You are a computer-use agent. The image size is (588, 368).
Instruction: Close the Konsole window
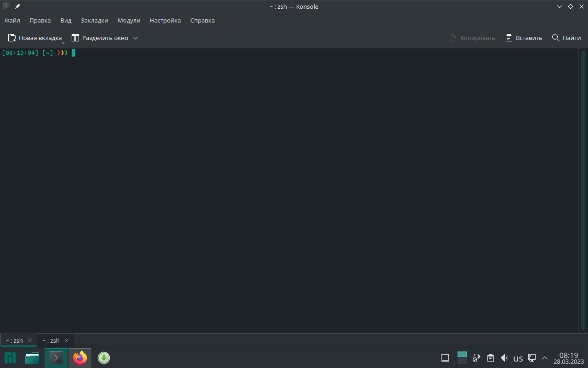point(581,6)
